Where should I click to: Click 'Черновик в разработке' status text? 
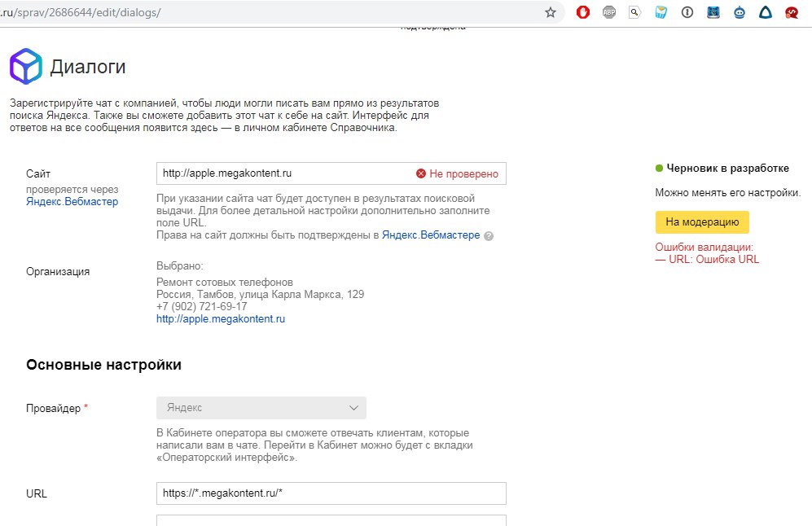727,169
